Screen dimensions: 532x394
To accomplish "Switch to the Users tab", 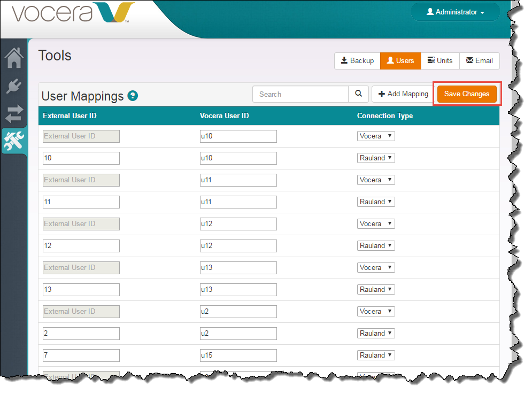I will point(400,61).
